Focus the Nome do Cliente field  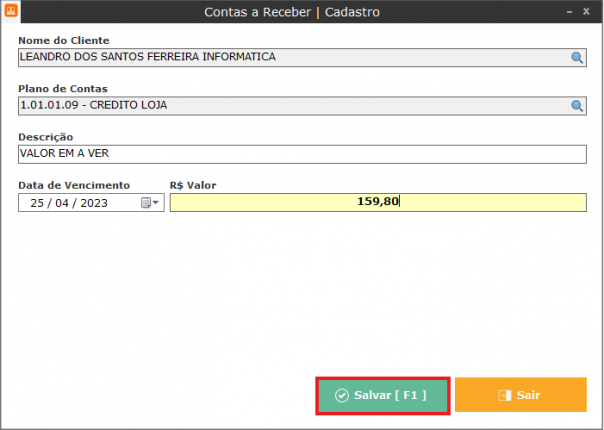pyautogui.click(x=290, y=58)
